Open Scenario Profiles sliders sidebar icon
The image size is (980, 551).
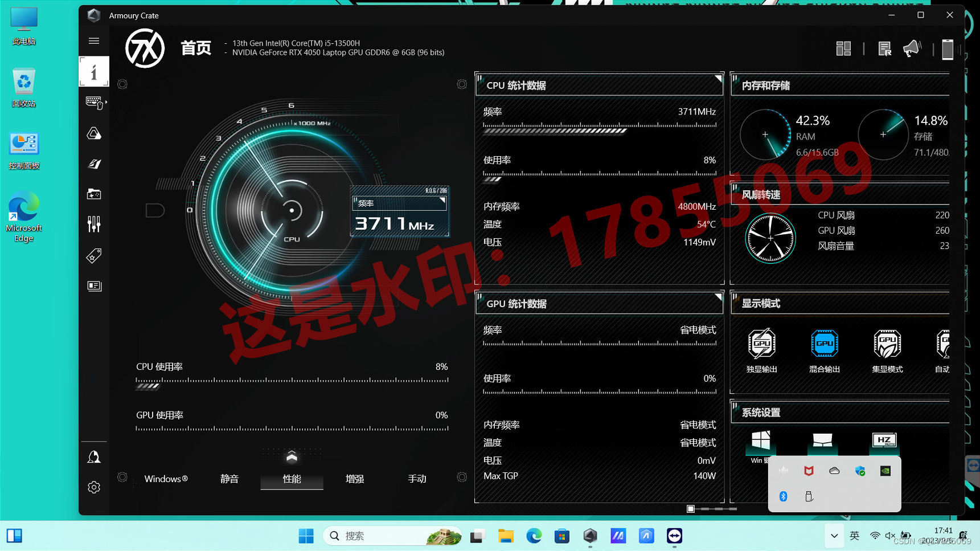94,225
